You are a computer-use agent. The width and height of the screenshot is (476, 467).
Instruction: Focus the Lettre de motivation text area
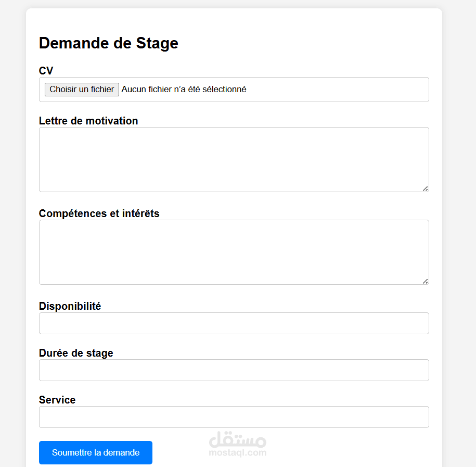pos(234,159)
